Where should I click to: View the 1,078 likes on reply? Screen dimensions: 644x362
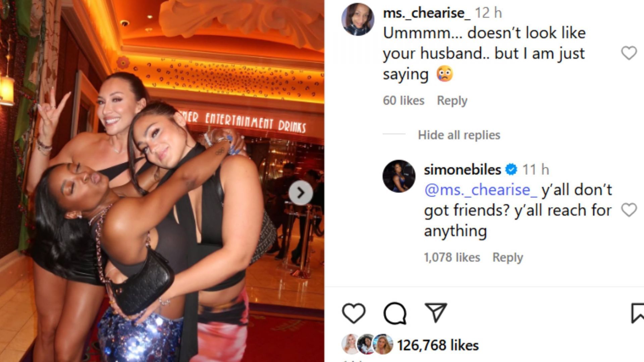click(452, 257)
